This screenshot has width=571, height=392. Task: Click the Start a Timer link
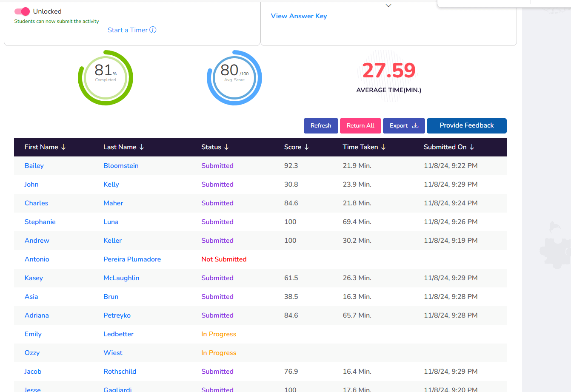pos(128,30)
